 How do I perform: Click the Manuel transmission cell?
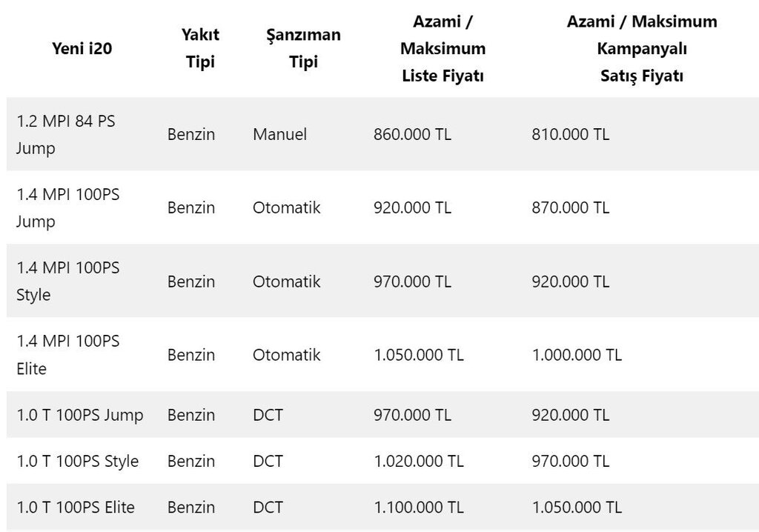279,134
